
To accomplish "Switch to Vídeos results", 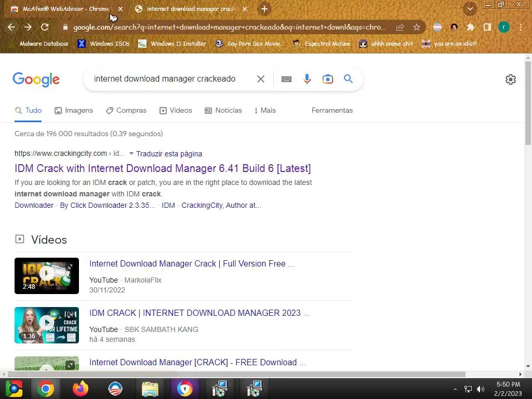I will point(176,111).
